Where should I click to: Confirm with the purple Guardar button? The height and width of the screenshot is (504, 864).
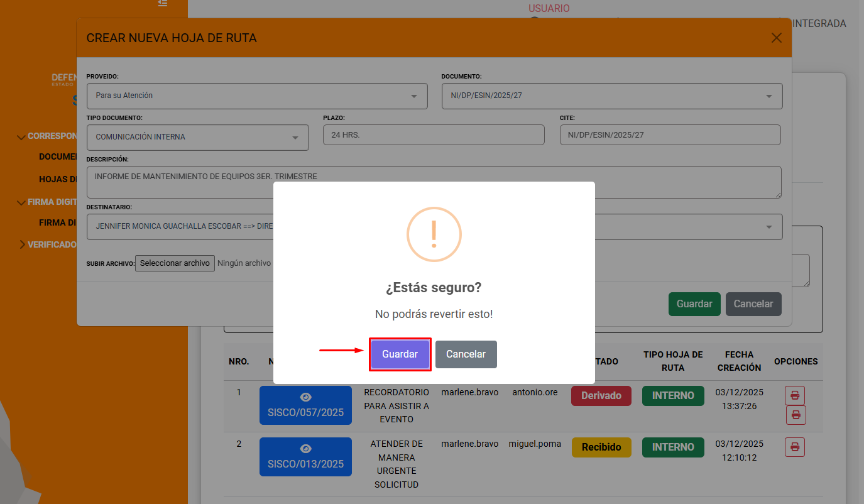point(400,354)
